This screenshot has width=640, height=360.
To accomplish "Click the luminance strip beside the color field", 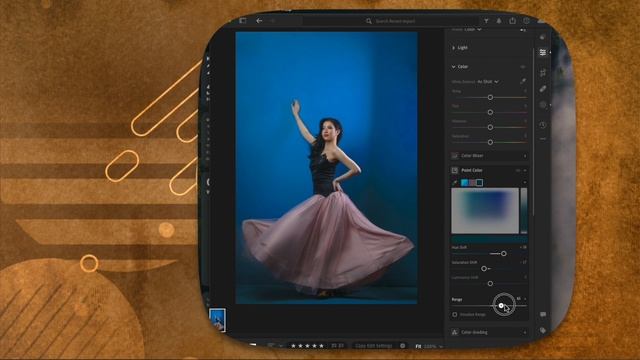I will (524, 211).
